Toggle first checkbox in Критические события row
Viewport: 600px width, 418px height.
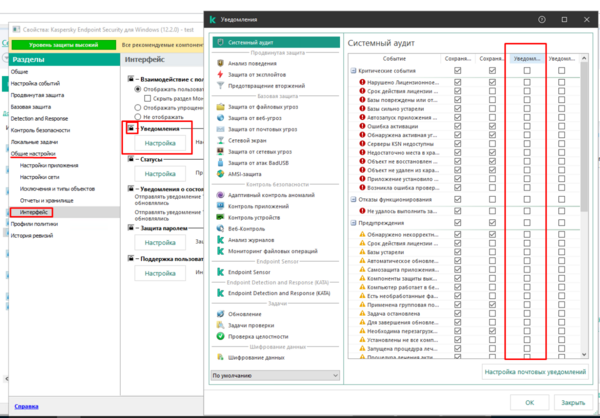pos(458,72)
